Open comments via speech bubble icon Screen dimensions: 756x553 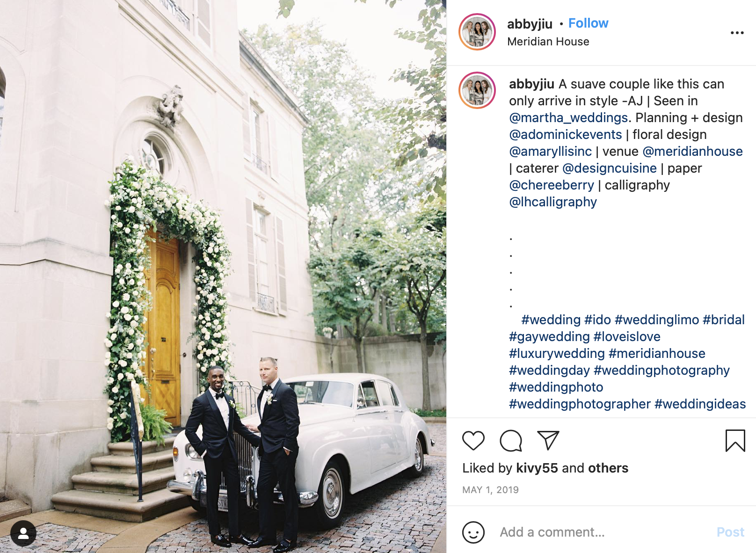[510, 441]
